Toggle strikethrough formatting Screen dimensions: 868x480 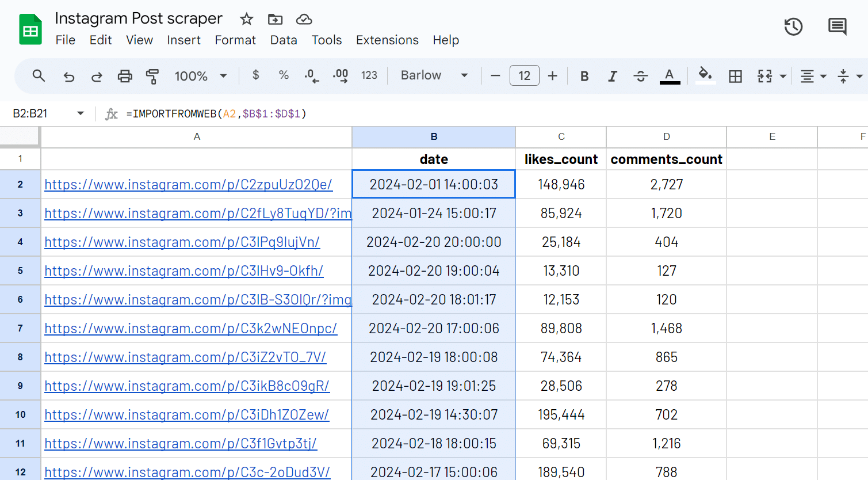point(640,76)
